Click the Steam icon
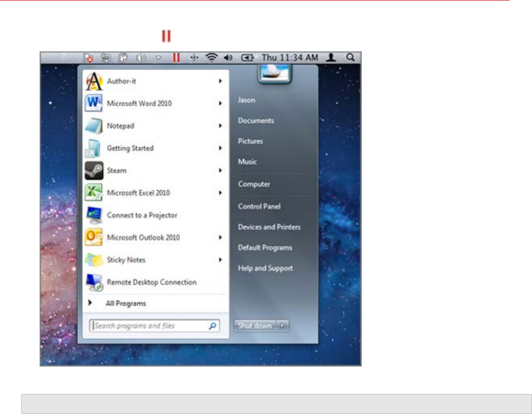 tap(94, 170)
